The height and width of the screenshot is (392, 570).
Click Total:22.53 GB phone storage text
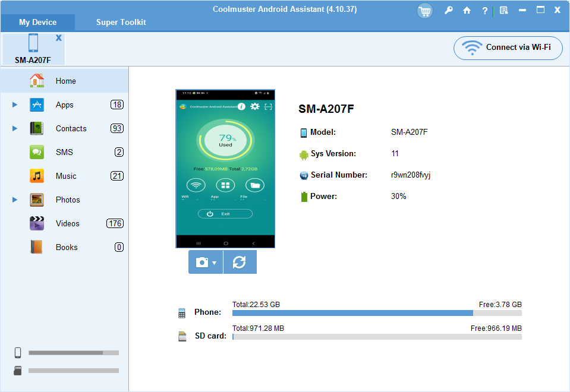tap(256, 305)
